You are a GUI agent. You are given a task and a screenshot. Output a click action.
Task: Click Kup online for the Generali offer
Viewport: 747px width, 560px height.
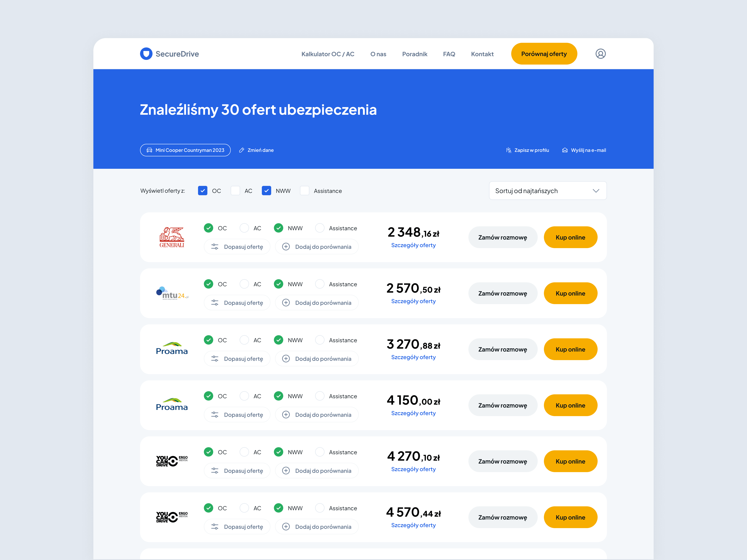click(570, 237)
